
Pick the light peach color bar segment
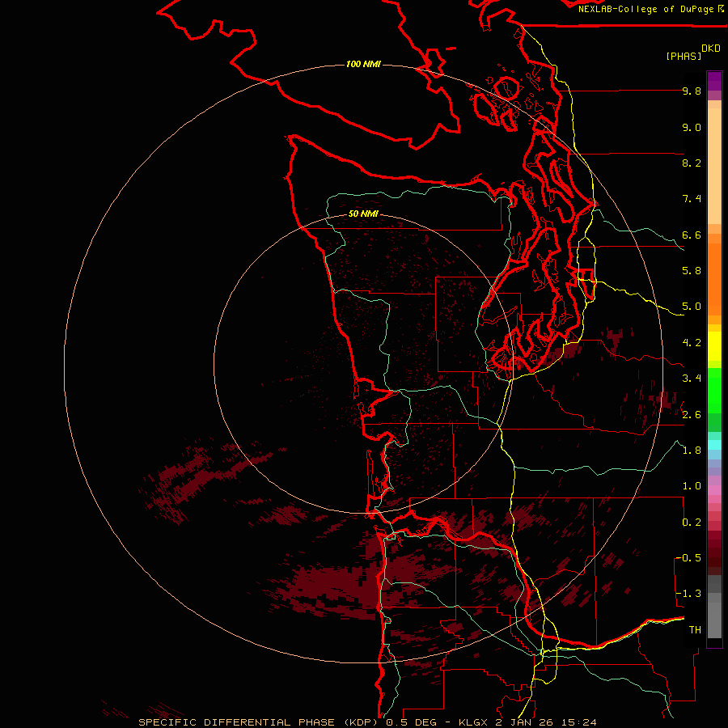point(714,166)
